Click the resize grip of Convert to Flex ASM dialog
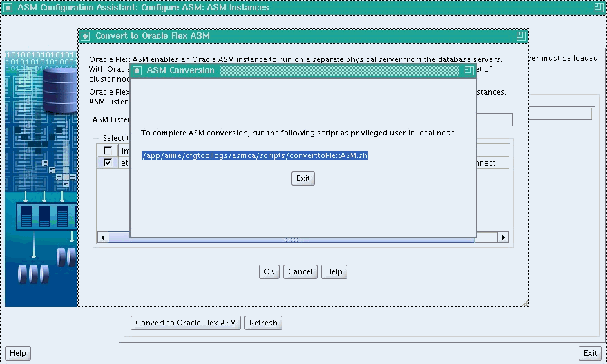 coord(525,303)
